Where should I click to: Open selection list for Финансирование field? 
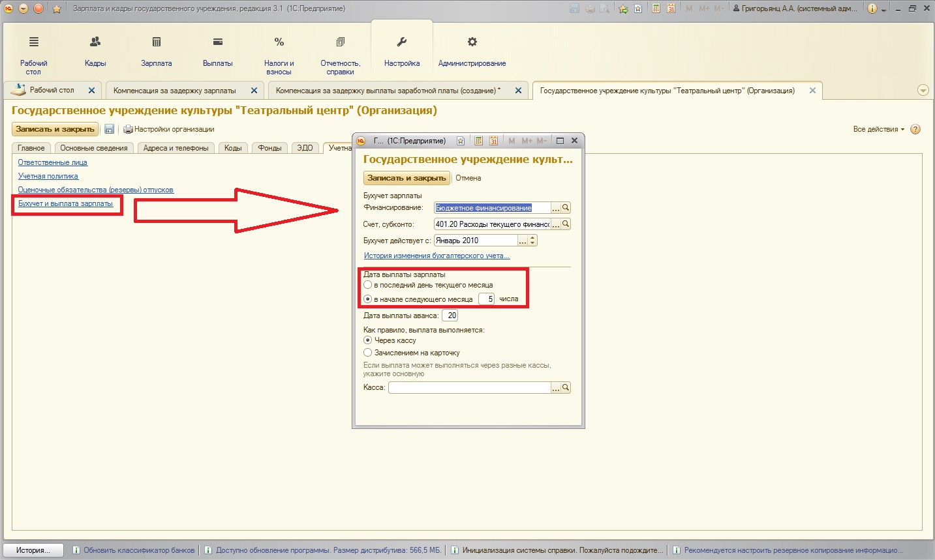556,207
